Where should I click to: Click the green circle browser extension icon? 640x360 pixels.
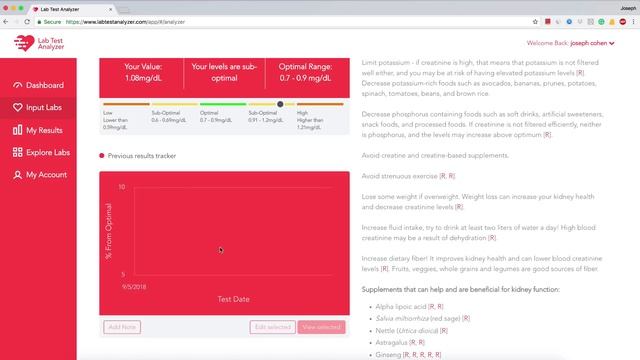(601, 22)
